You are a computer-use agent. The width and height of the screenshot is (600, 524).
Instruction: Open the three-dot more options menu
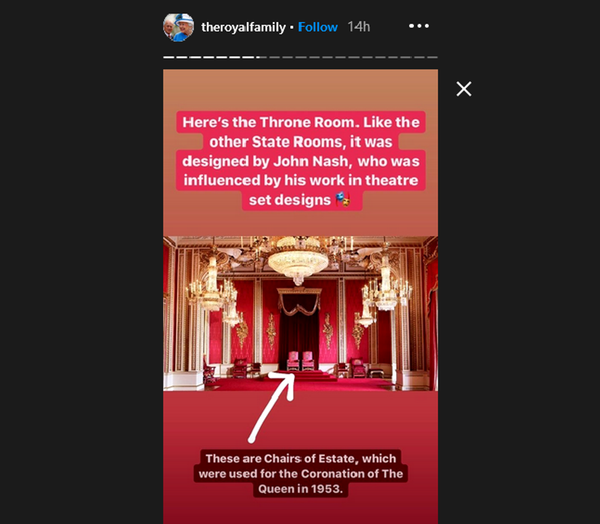(419, 26)
